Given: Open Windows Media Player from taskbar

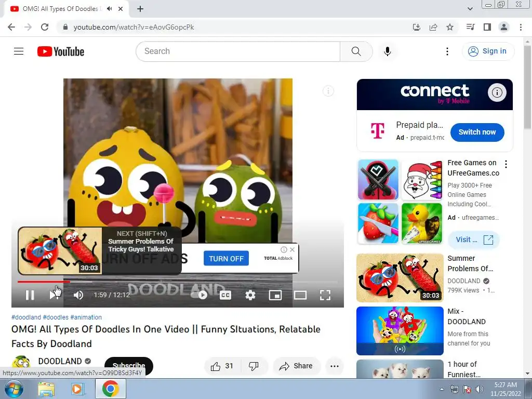Looking at the screenshot, I should [x=77, y=389].
